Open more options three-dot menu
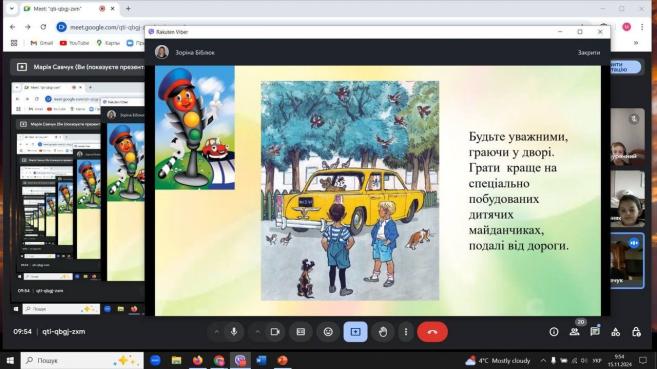The width and height of the screenshot is (657, 369). pyautogui.click(x=406, y=332)
